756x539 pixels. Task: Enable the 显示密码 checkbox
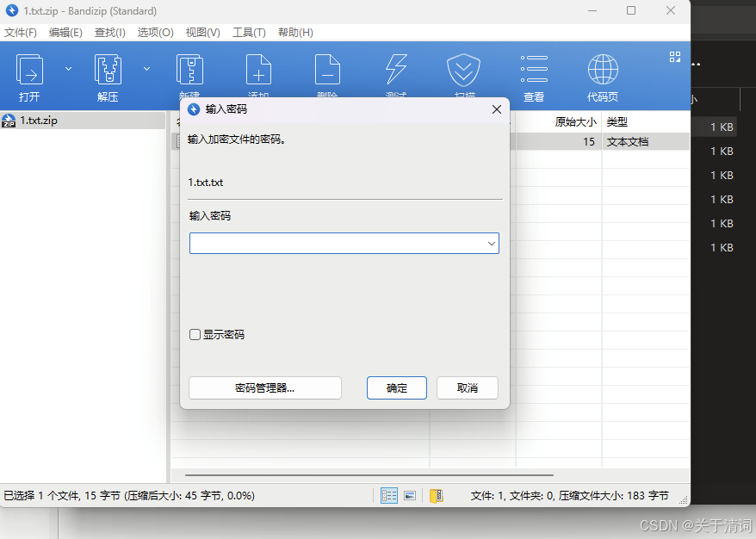click(x=195, y=335)
